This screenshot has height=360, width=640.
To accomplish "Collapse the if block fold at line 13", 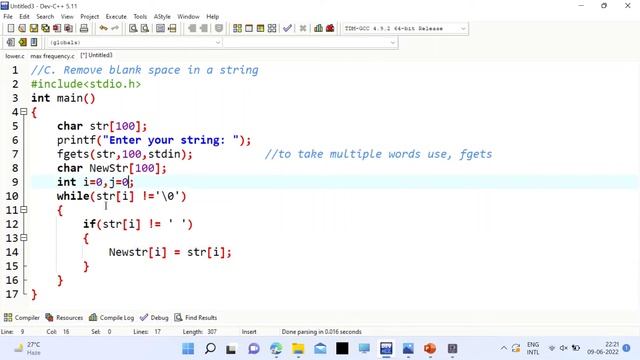I will pos(24,237).
